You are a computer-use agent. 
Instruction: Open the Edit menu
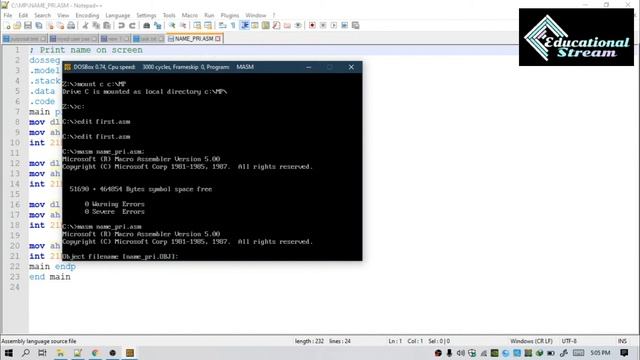23,15
